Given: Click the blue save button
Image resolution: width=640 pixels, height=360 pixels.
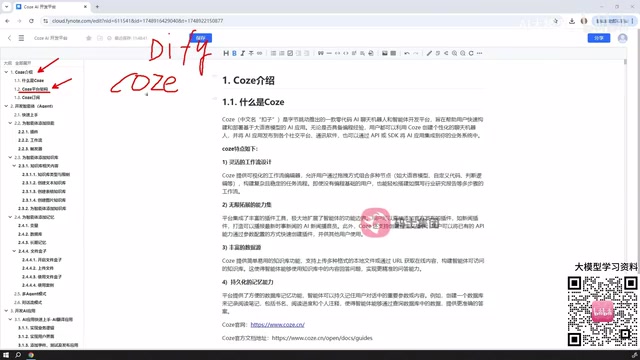Looking at the screenshot, I should point(200,38).
